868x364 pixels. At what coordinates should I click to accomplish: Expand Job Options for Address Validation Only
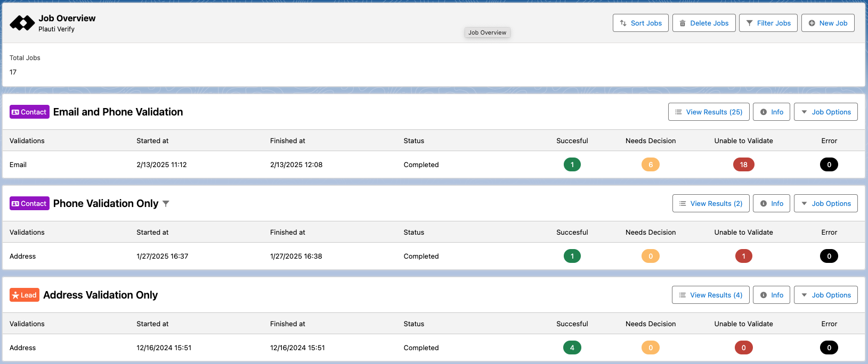[x=826, y=295]
